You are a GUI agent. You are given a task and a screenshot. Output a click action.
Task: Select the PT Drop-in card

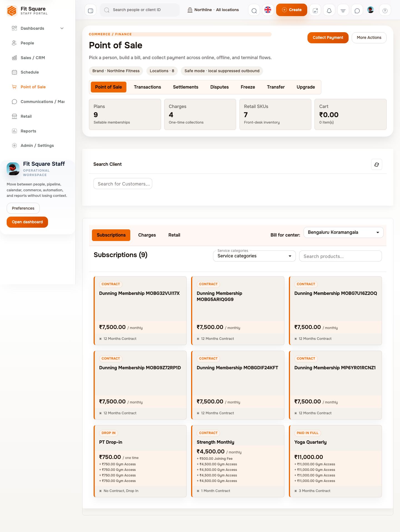[x=140, y=461]
